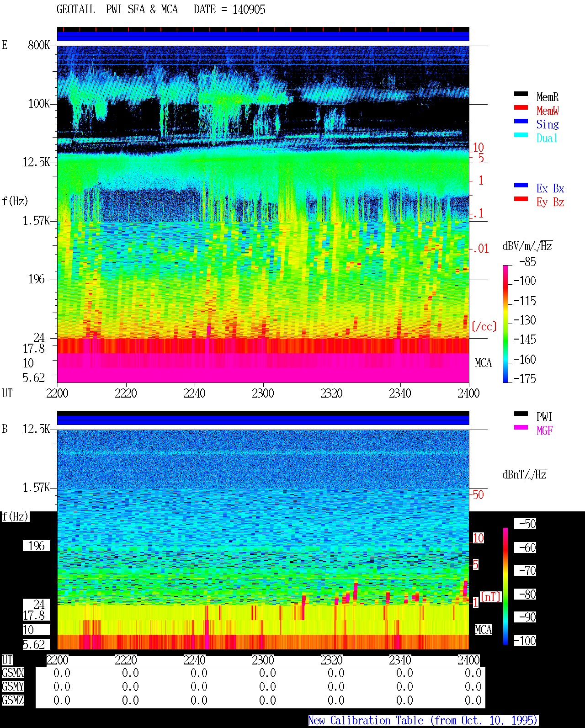The height and width of the screenshot is (728, 585).
Task: Click the red Ey Bz legend swatch
Action: 521,199
